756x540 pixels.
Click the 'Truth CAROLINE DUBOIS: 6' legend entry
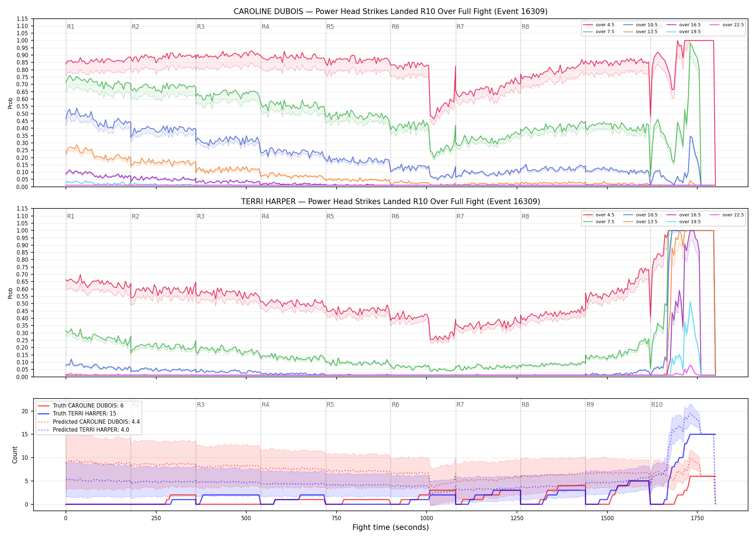(81, 406)
